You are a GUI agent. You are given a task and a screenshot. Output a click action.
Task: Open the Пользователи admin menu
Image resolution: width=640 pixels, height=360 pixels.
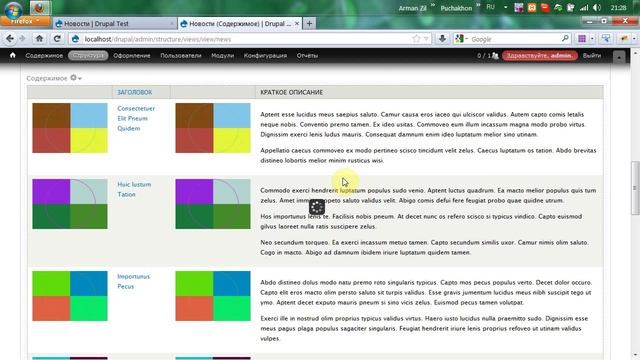tap(181, 56)
